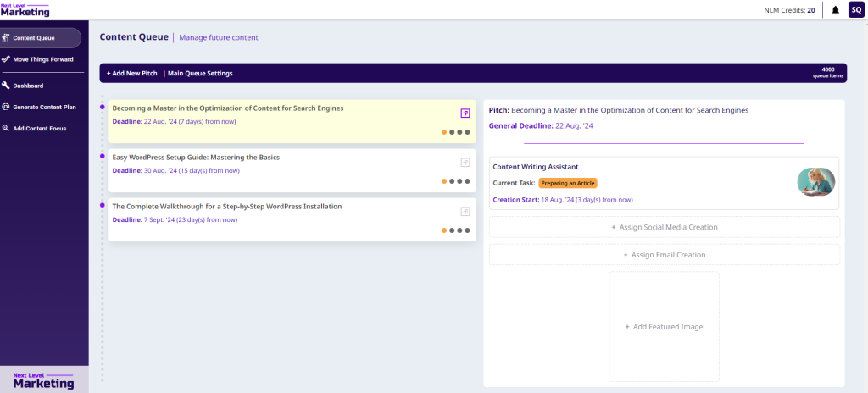Open Main Queue Settings
This screenshot has height=393, width=868.
click(x=200, y=74)
